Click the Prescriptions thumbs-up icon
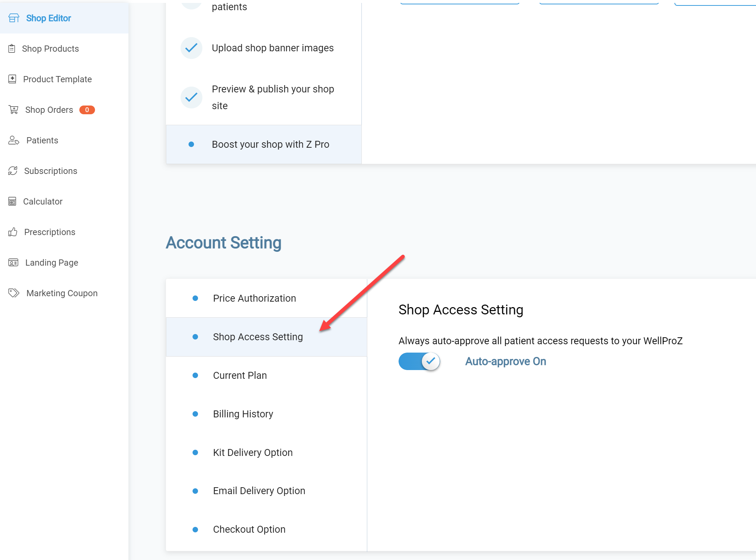 pyautogui.click(x=13, y=232)
